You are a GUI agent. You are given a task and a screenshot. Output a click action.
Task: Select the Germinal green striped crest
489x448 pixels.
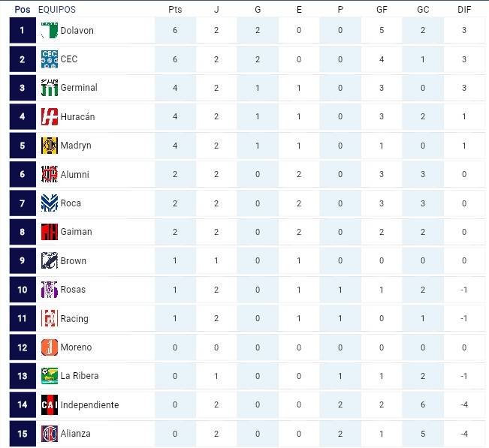click(50, 88)
